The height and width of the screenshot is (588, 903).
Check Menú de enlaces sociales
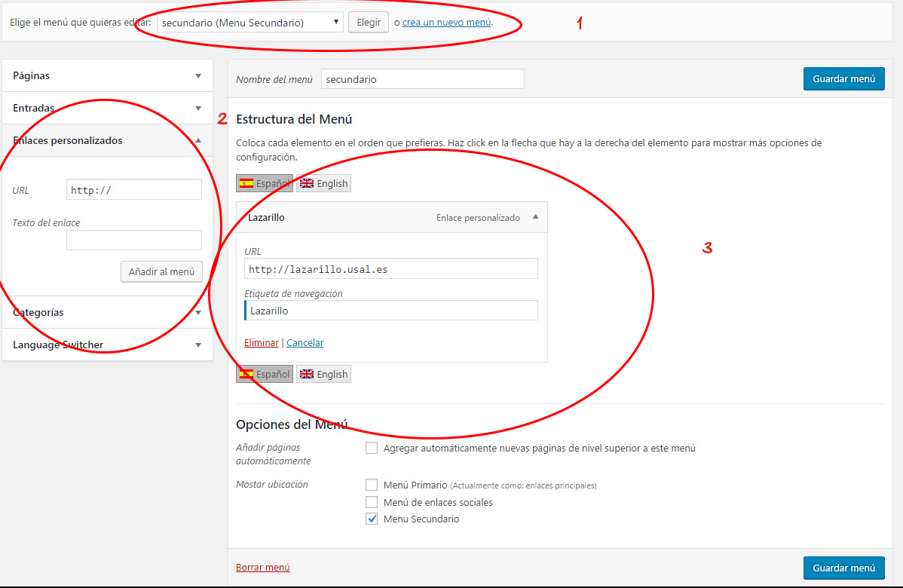click(372, 502)
